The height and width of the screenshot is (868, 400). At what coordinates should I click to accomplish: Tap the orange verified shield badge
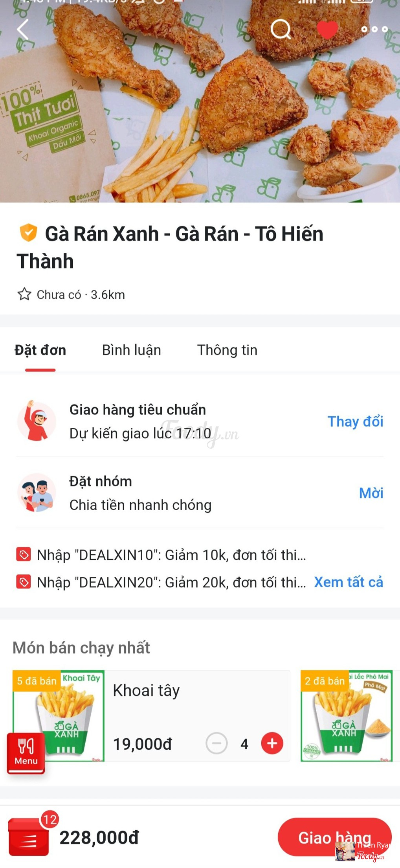coord(28,233)
